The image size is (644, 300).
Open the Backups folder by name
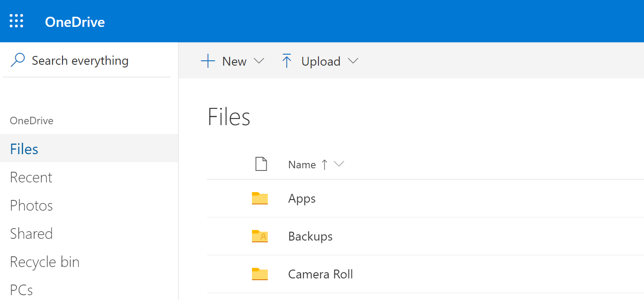pyautogui.click(x=310, y=237)
